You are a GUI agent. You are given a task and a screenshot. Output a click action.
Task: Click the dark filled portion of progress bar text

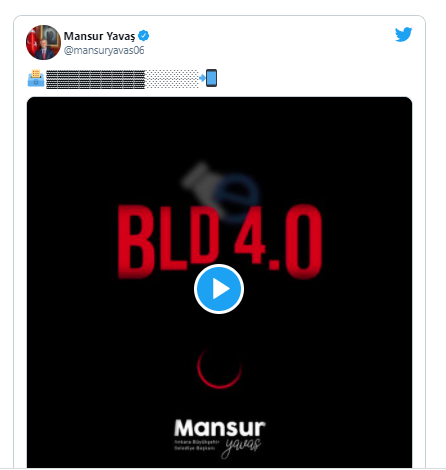click(x=96, y=79)
